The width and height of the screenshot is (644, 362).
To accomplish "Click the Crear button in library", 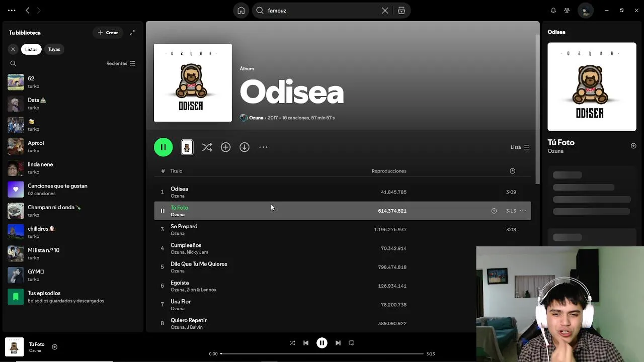I will 108,33.
